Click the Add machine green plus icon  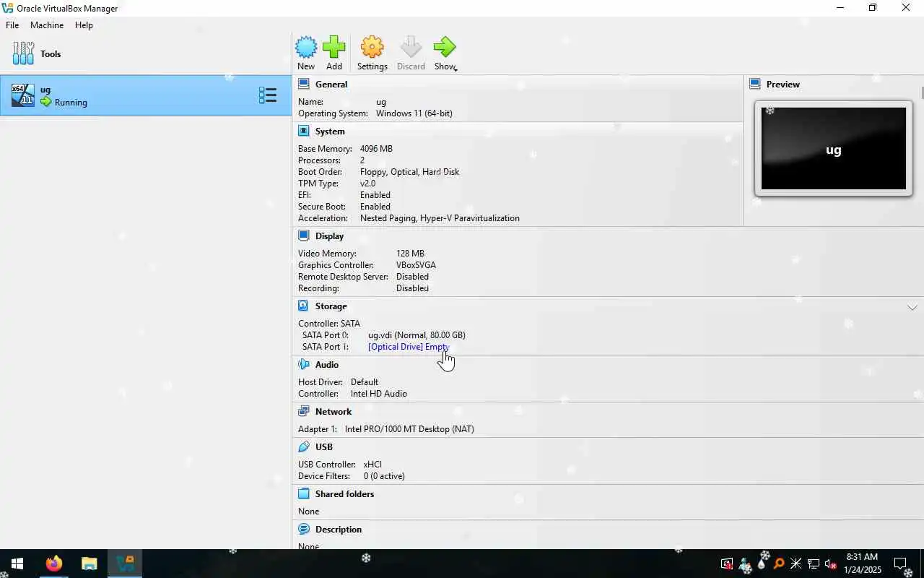[x=334, y=48]
